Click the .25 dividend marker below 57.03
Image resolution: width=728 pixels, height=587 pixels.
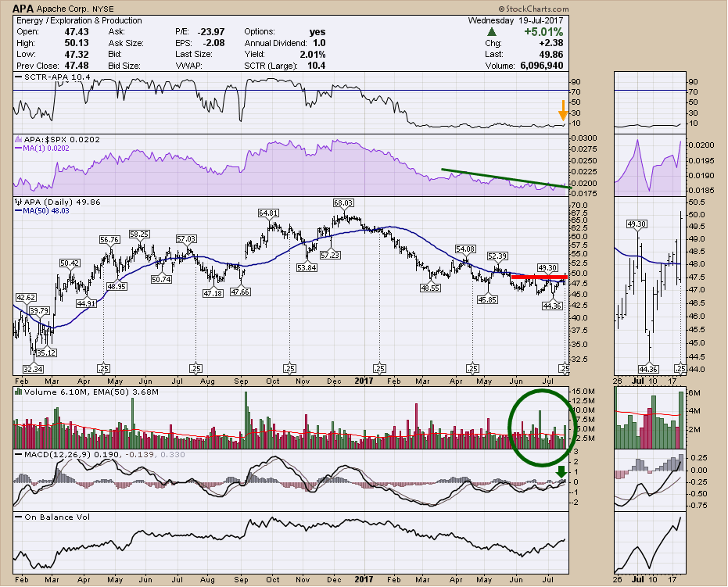click(195, 368)
